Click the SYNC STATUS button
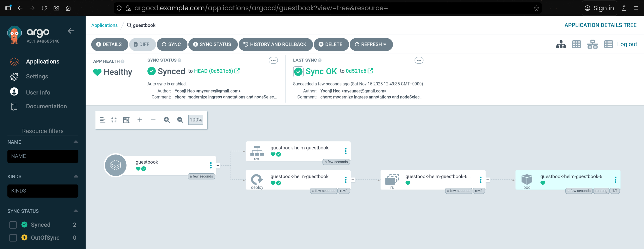Screen dimensions: 644x249 (213, 44)
